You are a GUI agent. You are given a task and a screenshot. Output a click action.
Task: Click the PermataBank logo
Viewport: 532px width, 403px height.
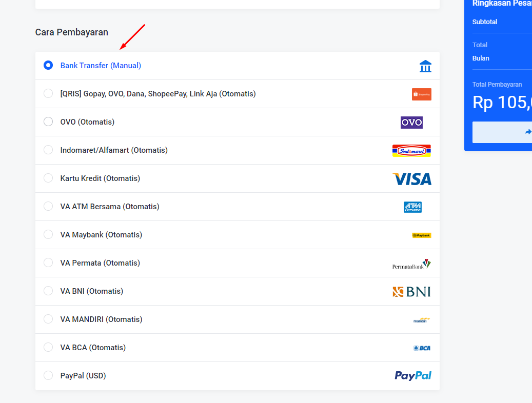click(411, 264)
